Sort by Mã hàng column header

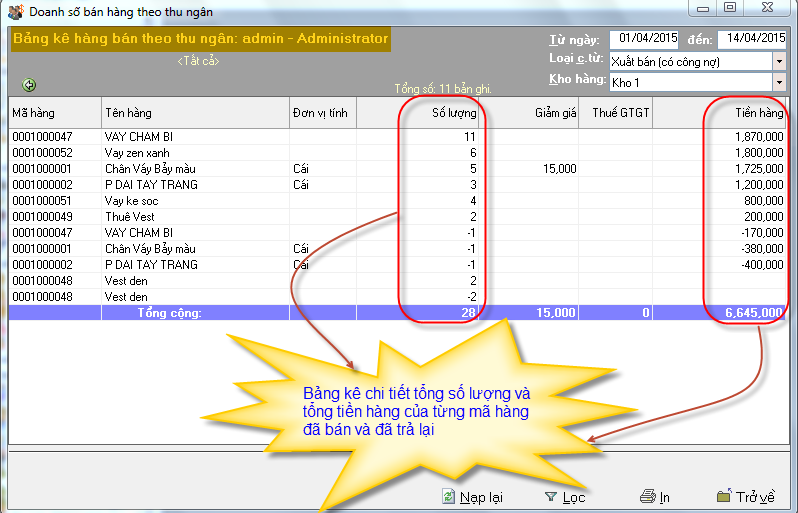click(54, 113)
